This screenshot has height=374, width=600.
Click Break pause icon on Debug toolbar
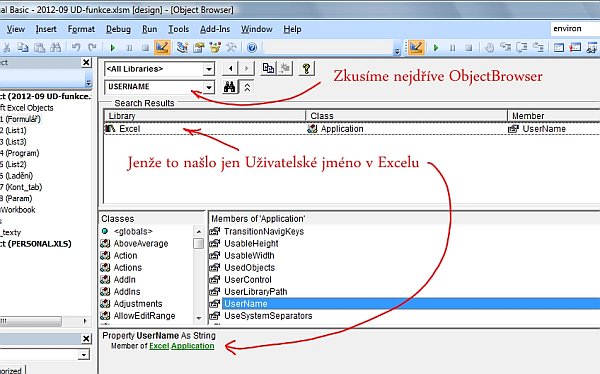coord(453,47)
